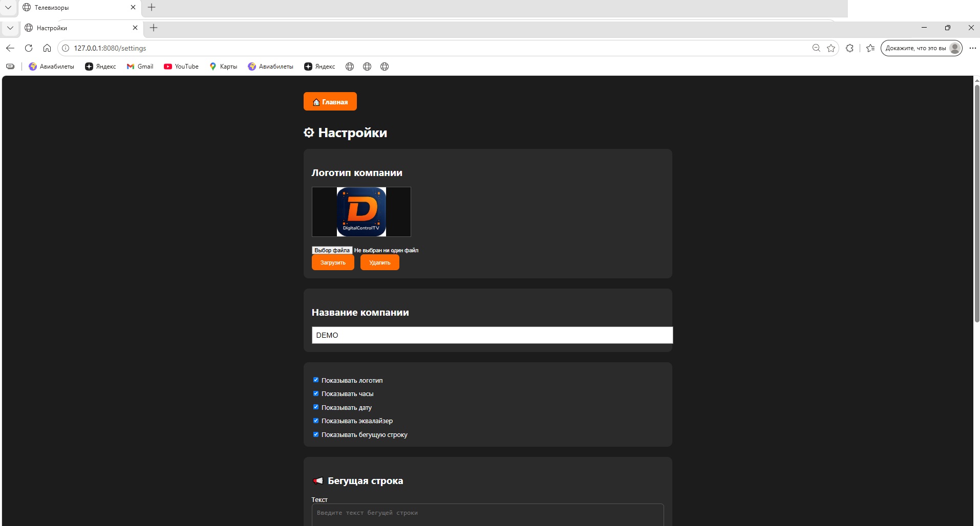This screenshot has width=980, height=526.
Task: Open the browser settings and more menu
Action: pyautogui.click(x=973, y=48)
